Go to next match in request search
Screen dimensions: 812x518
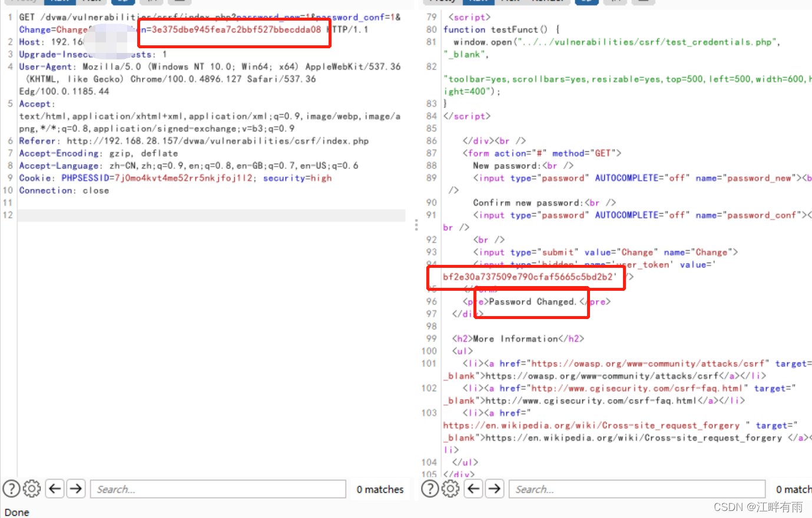pyautogui.click(x=76, y=489)
